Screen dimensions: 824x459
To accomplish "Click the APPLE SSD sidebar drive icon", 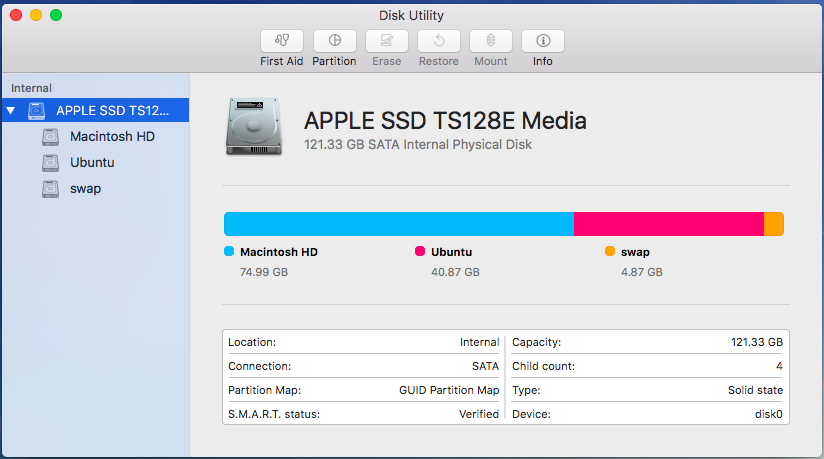I will [x=36, y=110].
